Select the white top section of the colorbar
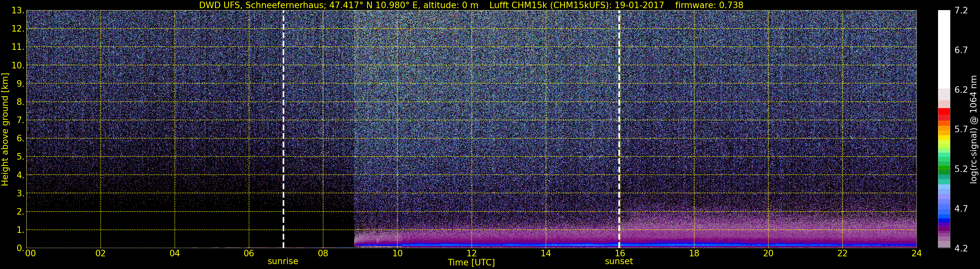980x269 pixels. point(944,50)
